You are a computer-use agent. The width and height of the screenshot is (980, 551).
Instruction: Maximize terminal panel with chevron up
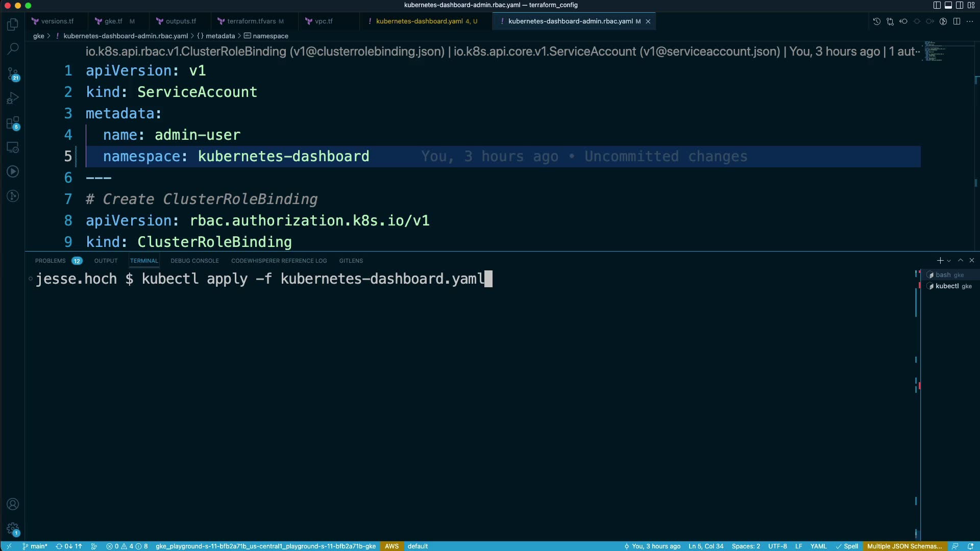(961, 261)
